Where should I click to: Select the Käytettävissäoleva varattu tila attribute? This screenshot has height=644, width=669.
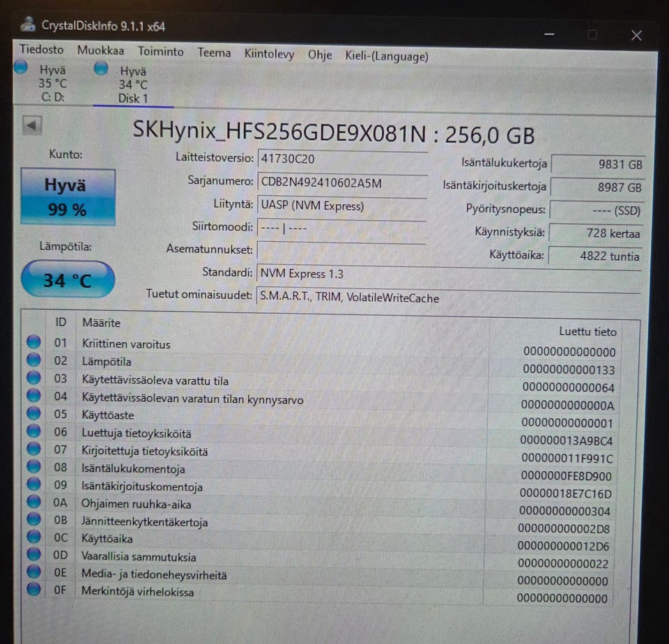pos(155,381)
